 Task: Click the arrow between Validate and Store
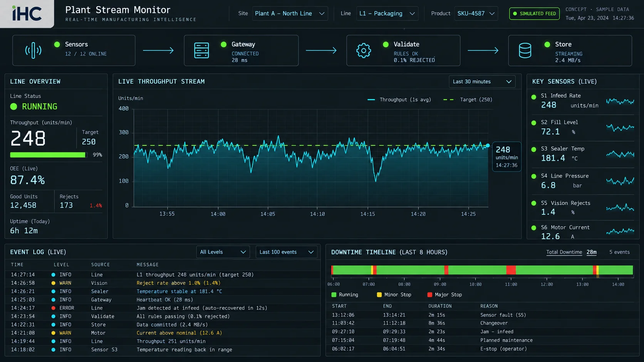click(x=483, y=50)
